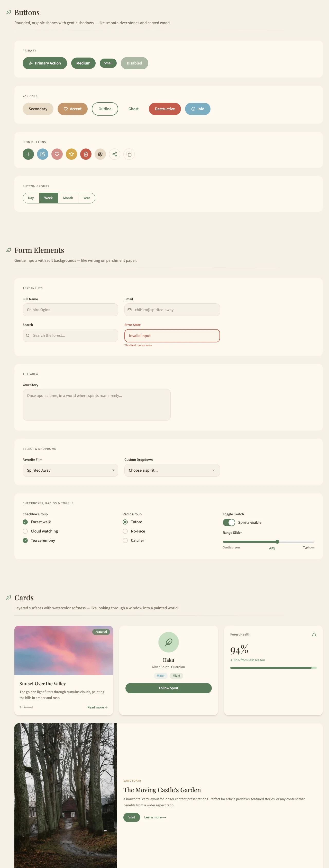This screenshot has width=329, height=868.
Task: Click the Accent button with heart
Action: [72, 109]
